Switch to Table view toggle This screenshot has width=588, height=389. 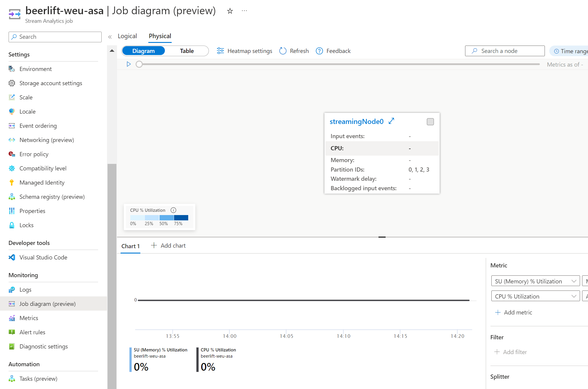(x=187, y=51)
